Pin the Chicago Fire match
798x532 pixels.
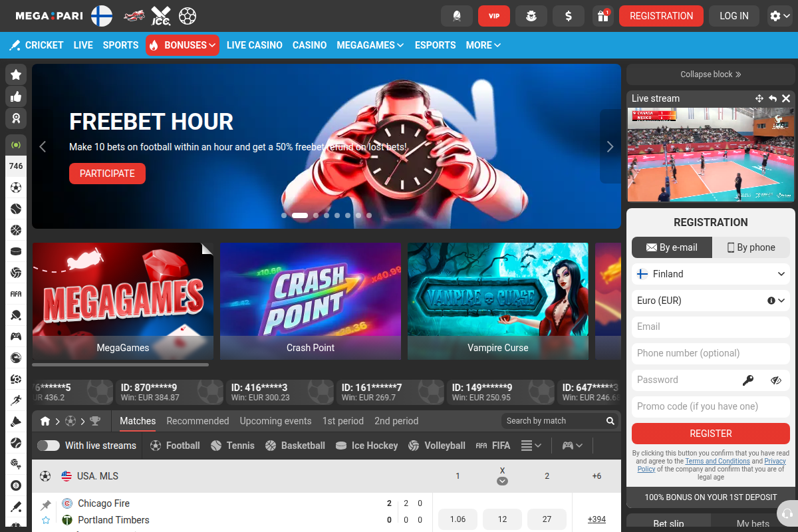click(x=46, y=505)
